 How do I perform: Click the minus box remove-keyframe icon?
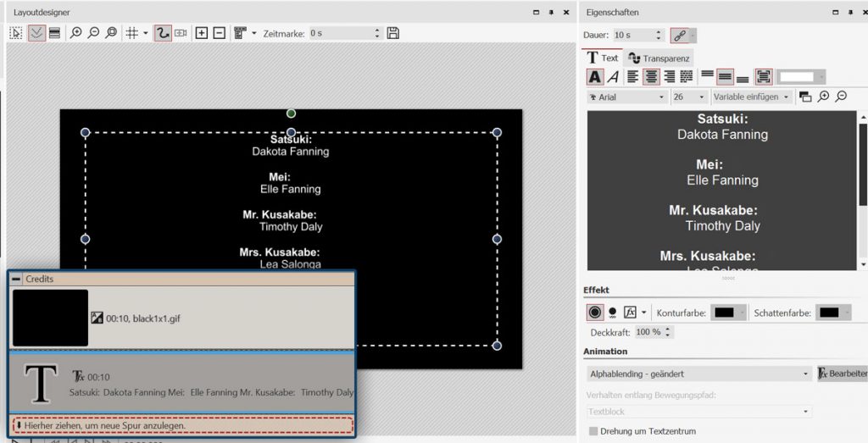(x=219, y=33)
